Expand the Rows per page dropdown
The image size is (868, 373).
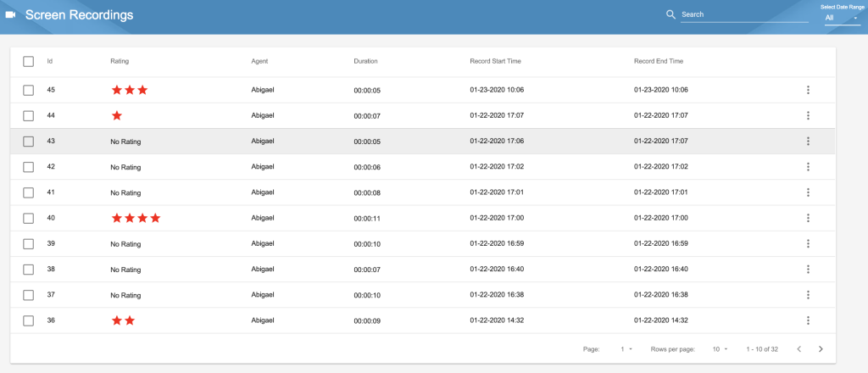pyautogui.click(x=720, y=349)
